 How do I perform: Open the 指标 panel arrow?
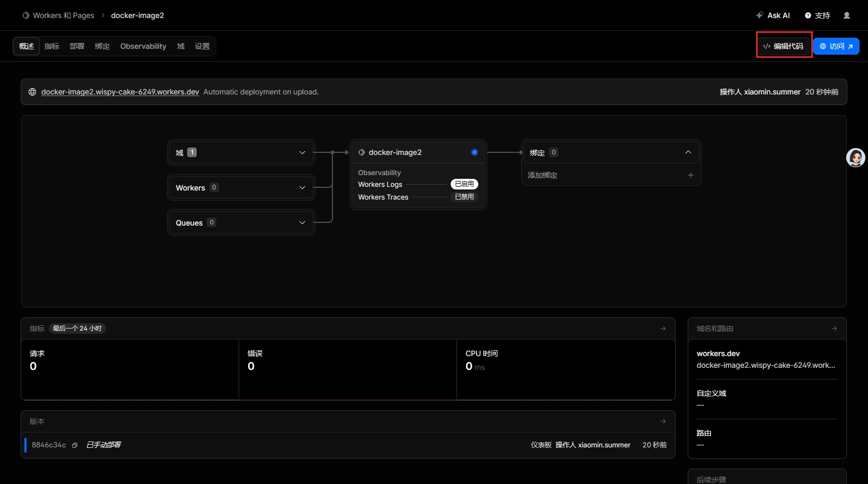(663, 329)
